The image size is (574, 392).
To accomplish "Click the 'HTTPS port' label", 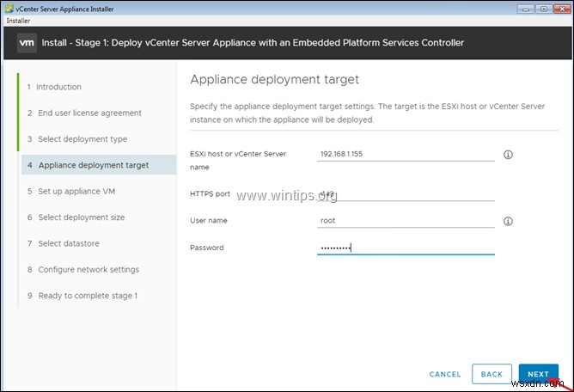I will click(210, 193).
